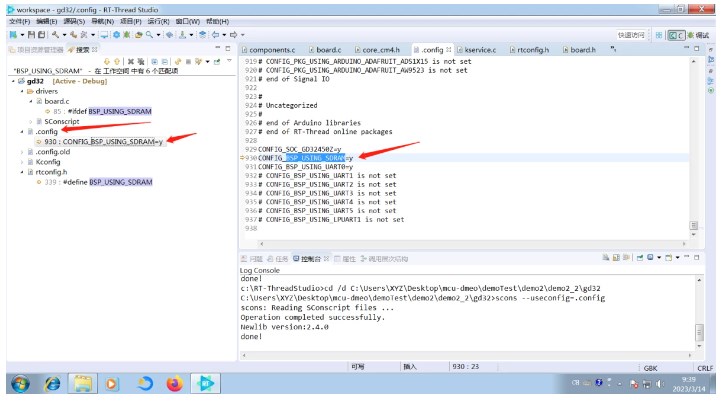Switch to the C perspective button

pyautogui.click(x=676, y=35)
